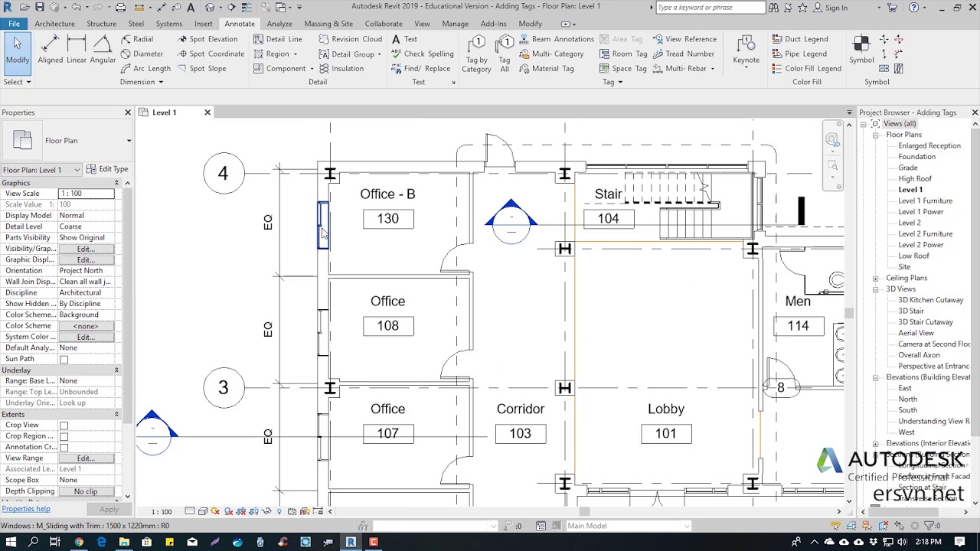Switch to the Manage ribbon tab
Image resolution: width=980 pixels, height=551 pixels.
click(455, 24)
